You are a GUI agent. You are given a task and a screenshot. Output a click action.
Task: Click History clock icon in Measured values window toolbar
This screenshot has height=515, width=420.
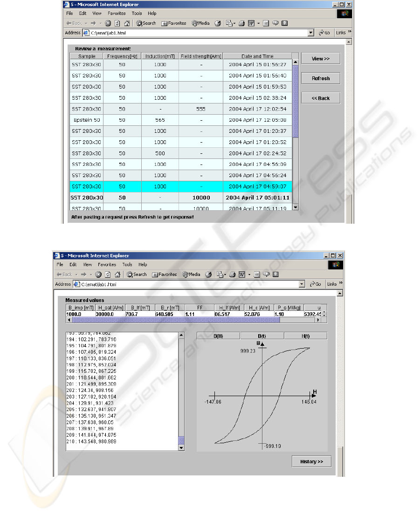(x=208, y=275)
